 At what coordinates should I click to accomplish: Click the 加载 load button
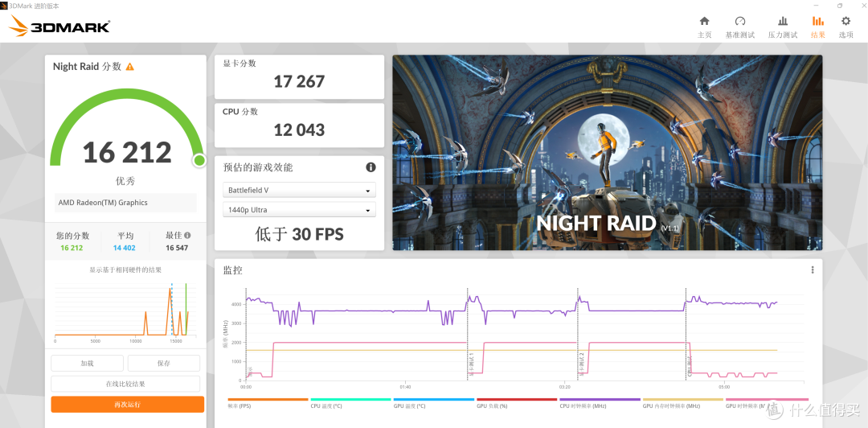click(87, 363)
